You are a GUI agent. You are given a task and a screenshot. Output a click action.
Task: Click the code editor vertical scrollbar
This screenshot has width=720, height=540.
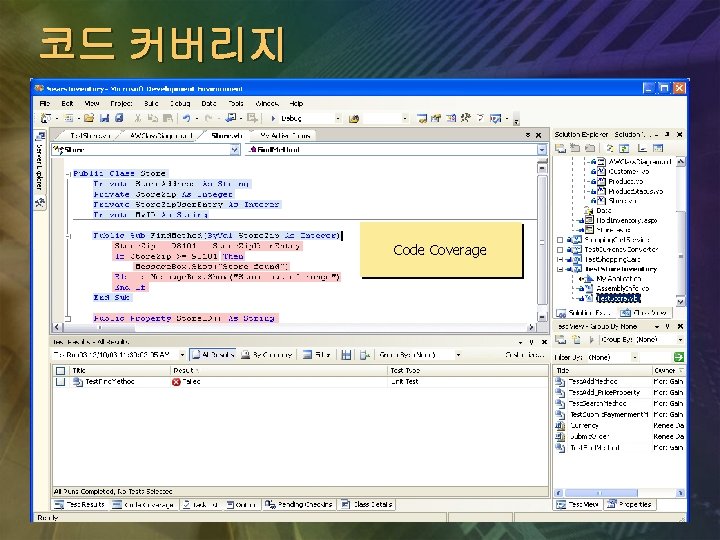[x=542, y=240]
